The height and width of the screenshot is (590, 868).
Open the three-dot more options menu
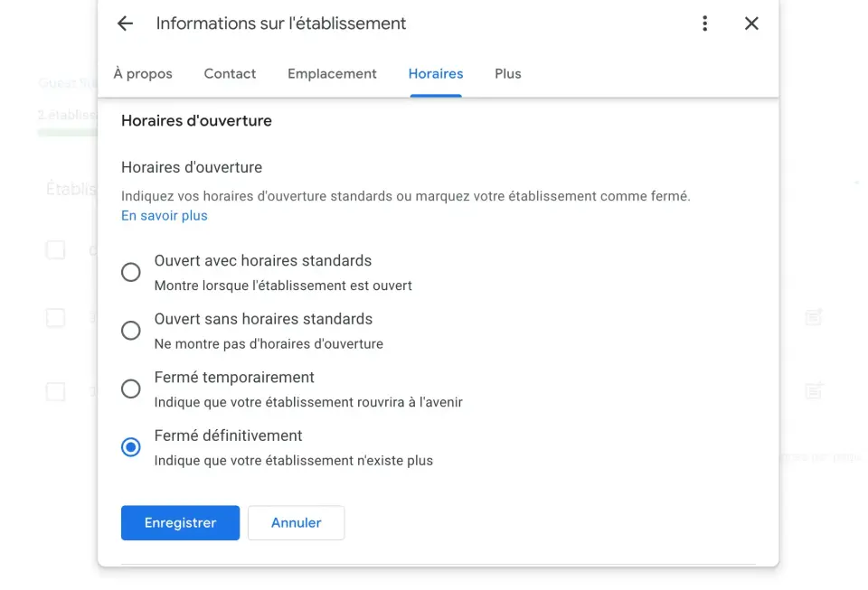point(704,23)
